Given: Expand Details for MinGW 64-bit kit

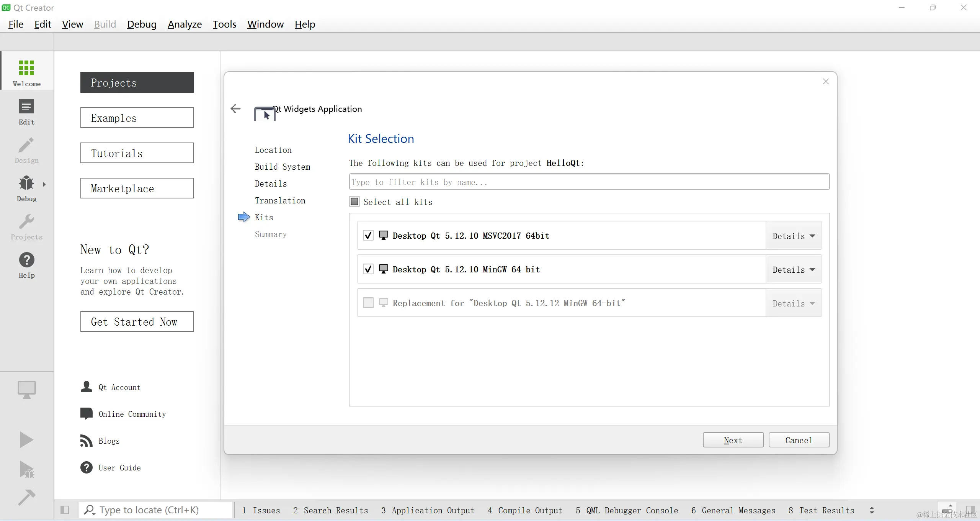Looking at the screenshot, I should pos(793,270).
